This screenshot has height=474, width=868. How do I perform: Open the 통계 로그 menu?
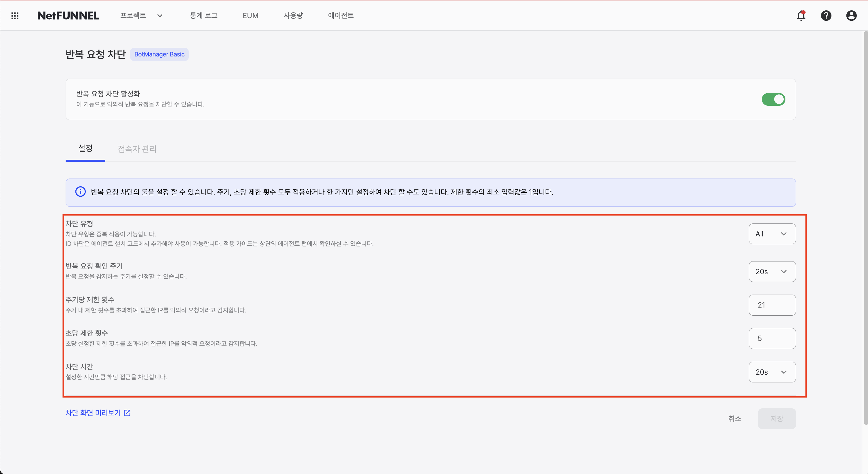click(203, 16)
